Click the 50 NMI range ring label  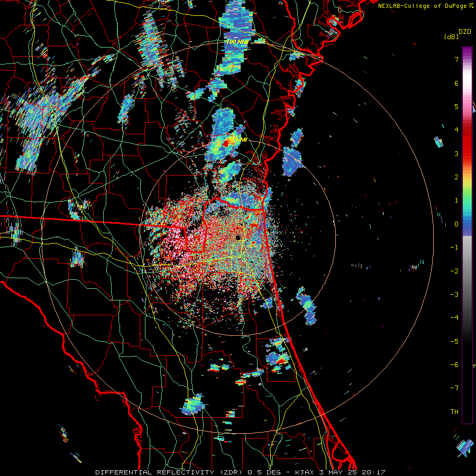[237, 140]
